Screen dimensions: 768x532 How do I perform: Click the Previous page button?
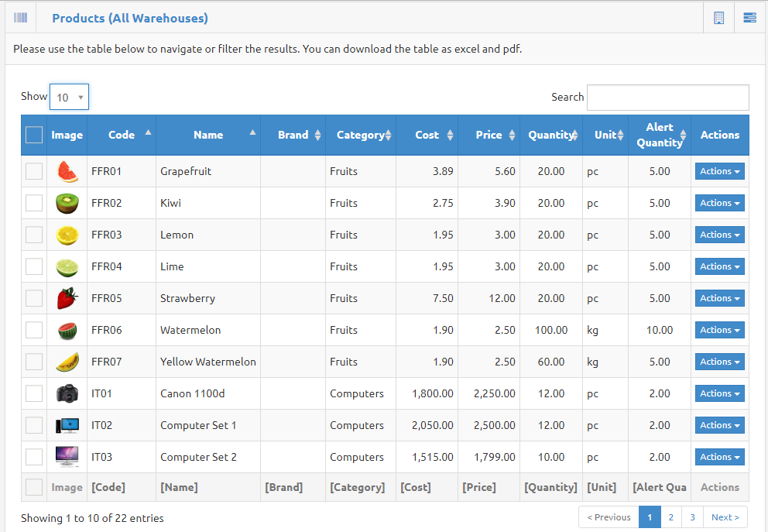[609, 517]
